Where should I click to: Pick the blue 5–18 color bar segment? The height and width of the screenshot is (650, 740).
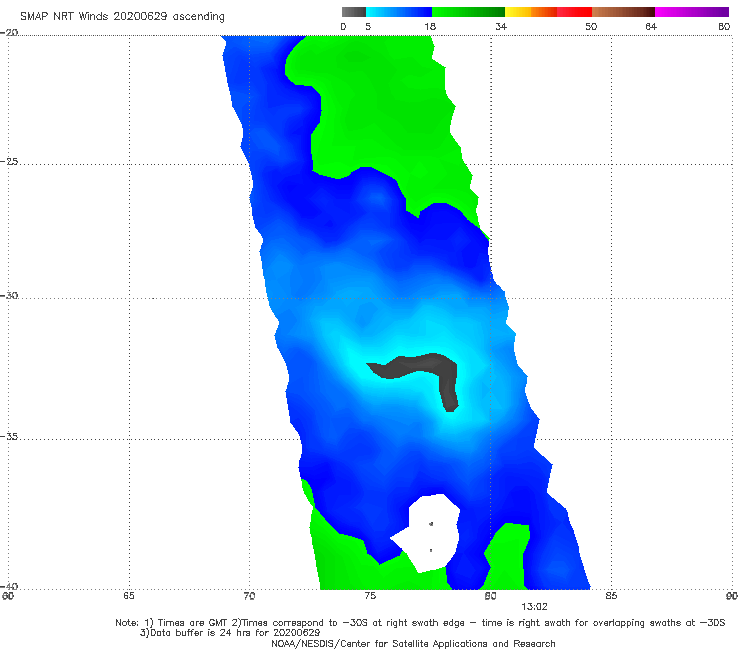pyautogui.click(x=399, y=12)
